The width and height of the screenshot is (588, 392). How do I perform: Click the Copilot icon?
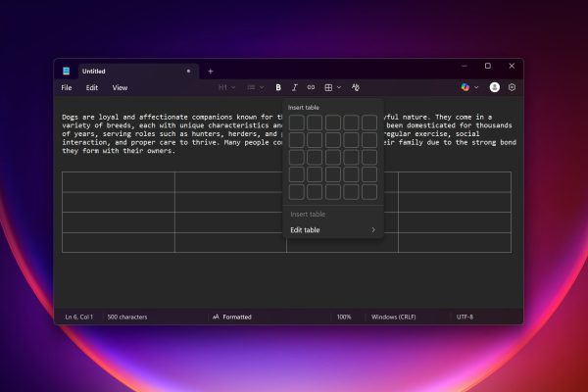click(465, 87)
